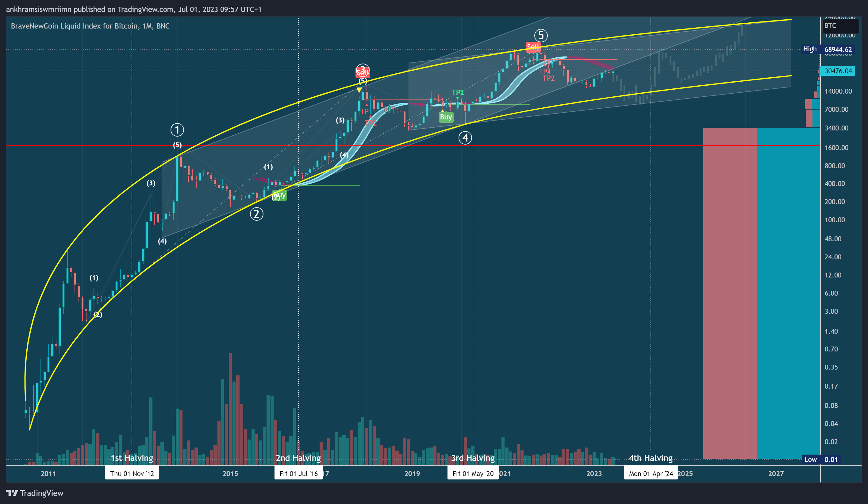Click the circled wave 5 marker
Image resolution: width=868 pixels, height=504 pixels.
541,35
